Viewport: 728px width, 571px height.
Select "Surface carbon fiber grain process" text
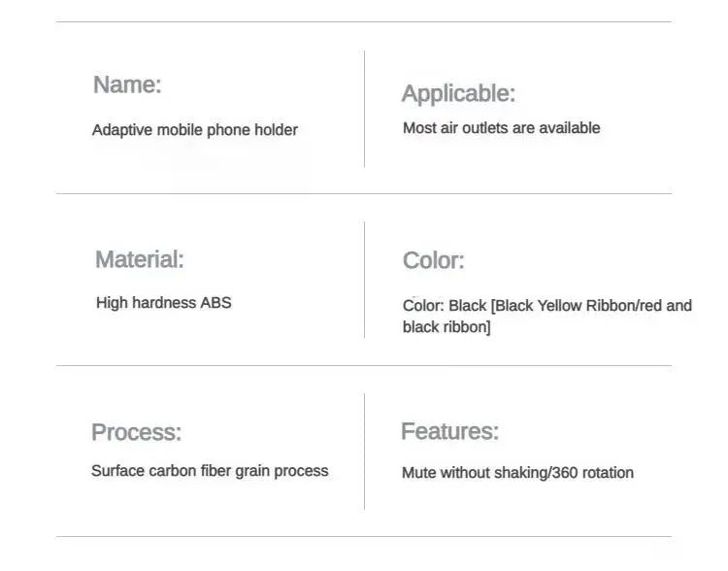[x=210, y=471]
